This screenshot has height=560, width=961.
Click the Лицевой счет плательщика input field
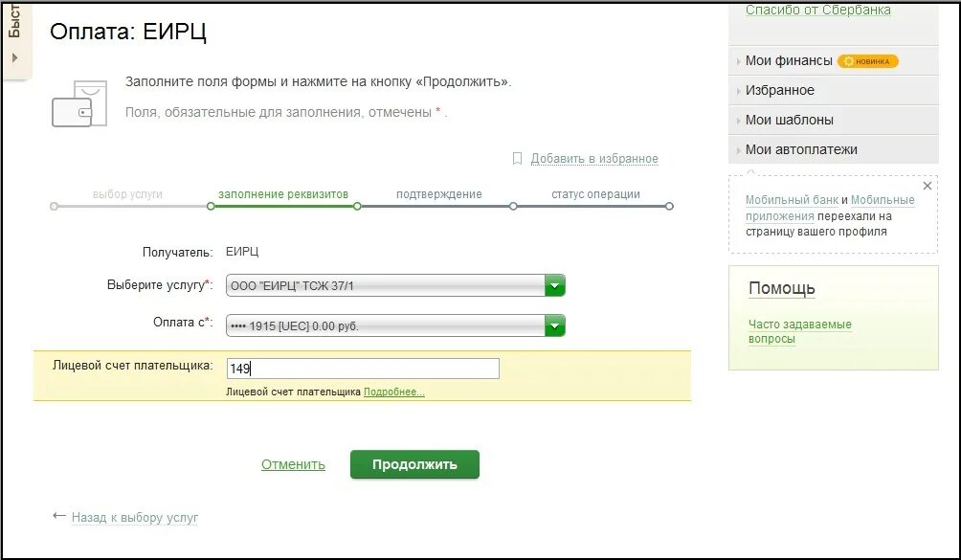363,369
